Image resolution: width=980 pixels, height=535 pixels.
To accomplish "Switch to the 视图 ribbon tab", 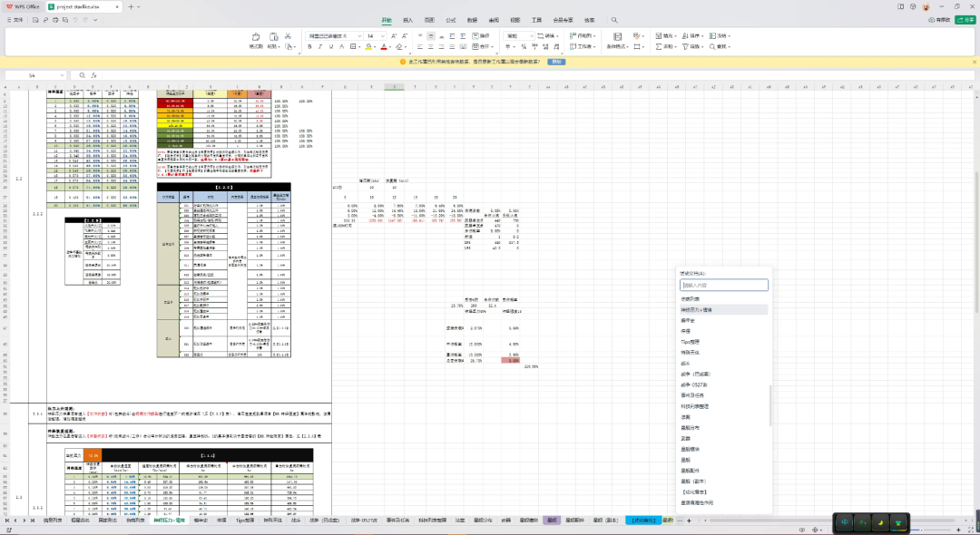I will click(x=515, y=20).
